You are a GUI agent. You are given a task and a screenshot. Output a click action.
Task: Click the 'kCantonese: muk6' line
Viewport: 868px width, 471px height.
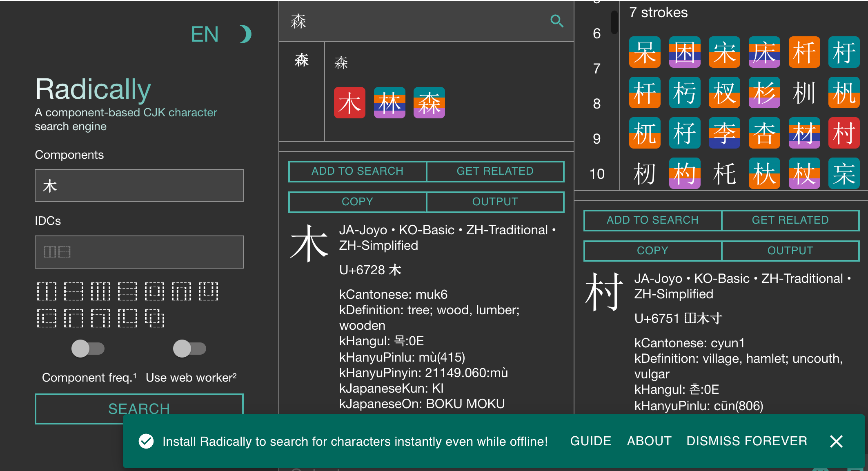tap(393, 295)
